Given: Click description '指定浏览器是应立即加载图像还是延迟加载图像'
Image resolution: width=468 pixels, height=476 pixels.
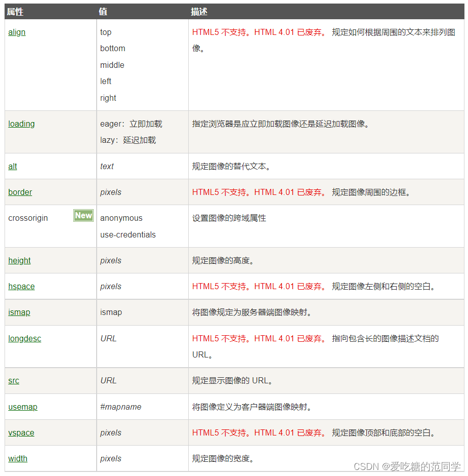Looking at the screenshot, I should click(x=280, y=124).
